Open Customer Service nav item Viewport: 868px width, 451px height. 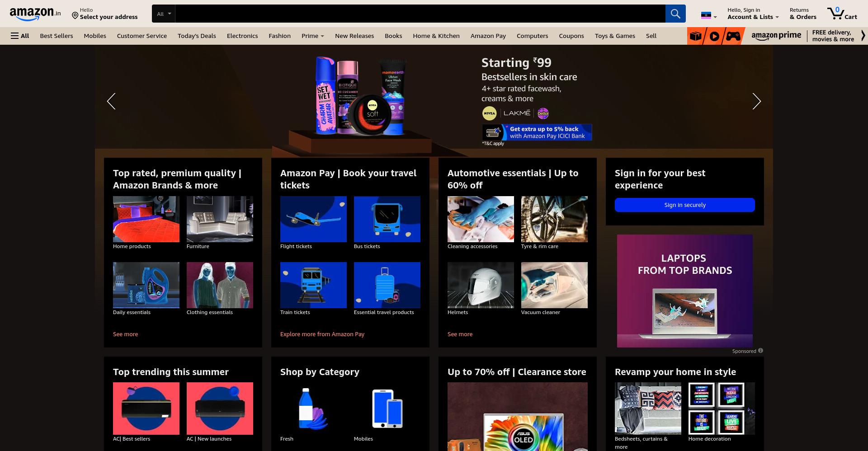click(142, 36)
